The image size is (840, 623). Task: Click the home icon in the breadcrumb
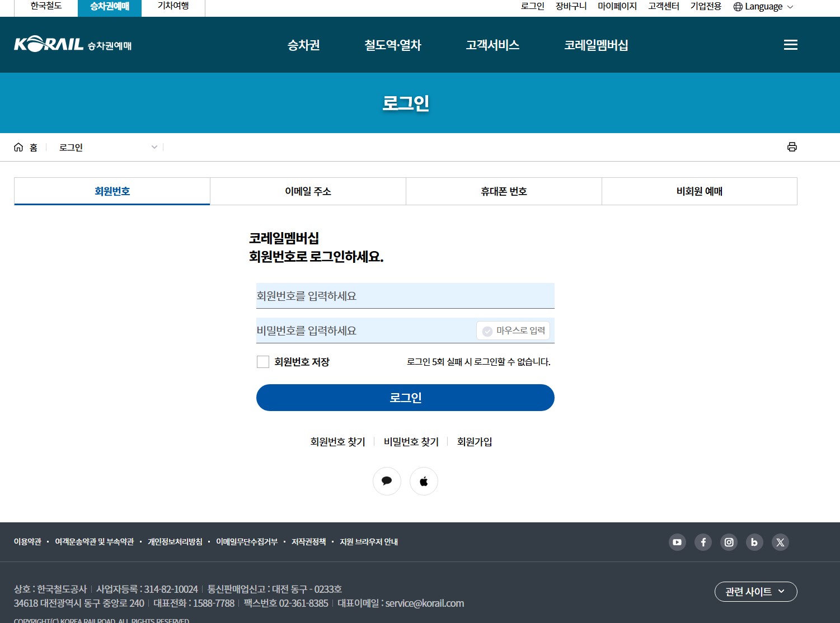click(x=18, y=147)
